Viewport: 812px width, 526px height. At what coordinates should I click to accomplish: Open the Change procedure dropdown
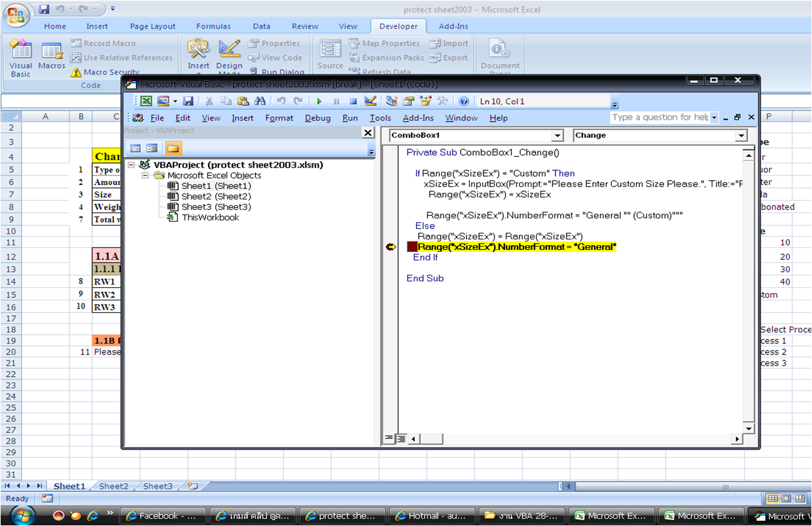click(741, 135)
